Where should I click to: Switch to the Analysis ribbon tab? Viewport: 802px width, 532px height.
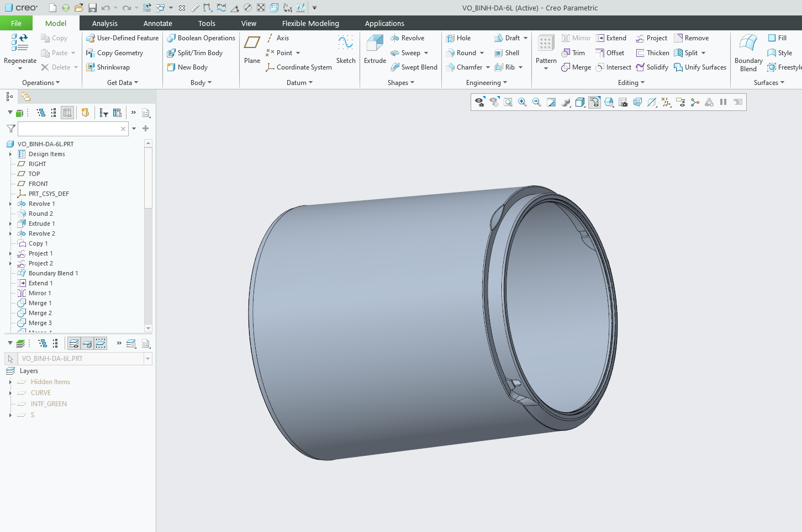[104, 23]
